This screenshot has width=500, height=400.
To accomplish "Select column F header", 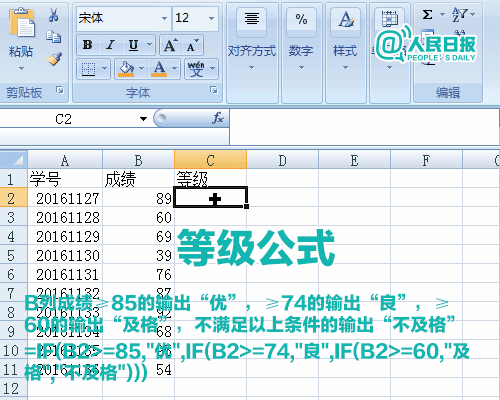I will (426, 160).
